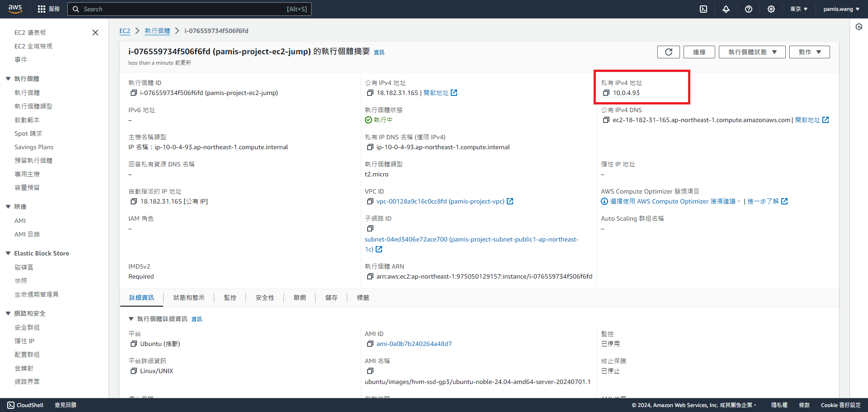The height and width of the screenshot is (412, 868).
Task: Open Savings Plans in the sidebar
Action: point(34,147)
